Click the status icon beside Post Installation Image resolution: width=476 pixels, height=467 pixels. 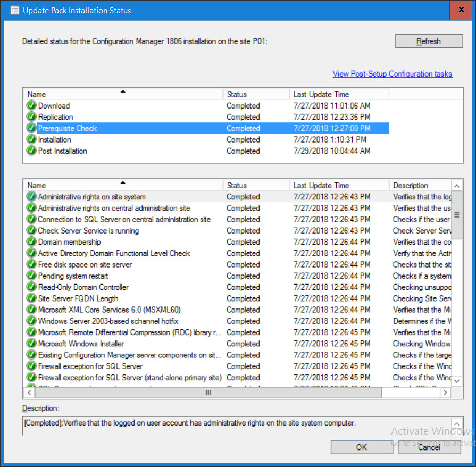coord(31,151)
